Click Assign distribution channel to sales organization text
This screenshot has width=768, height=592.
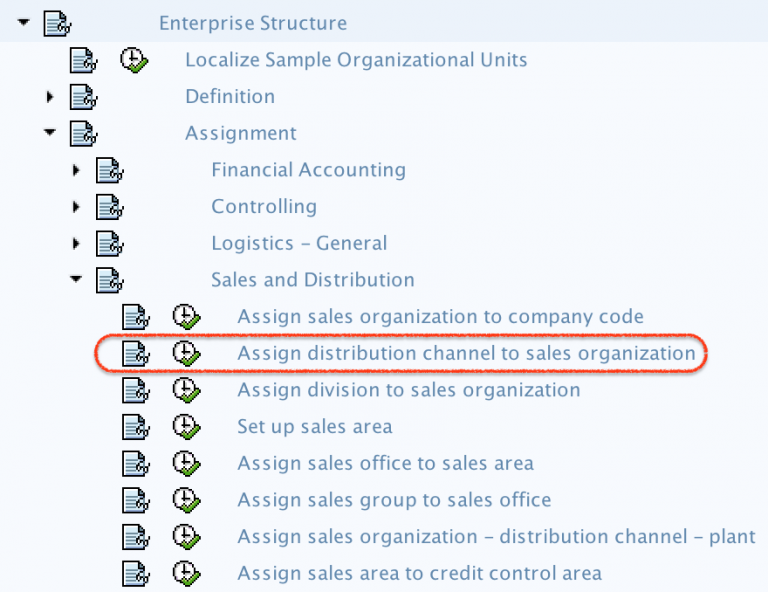[466, 354]
